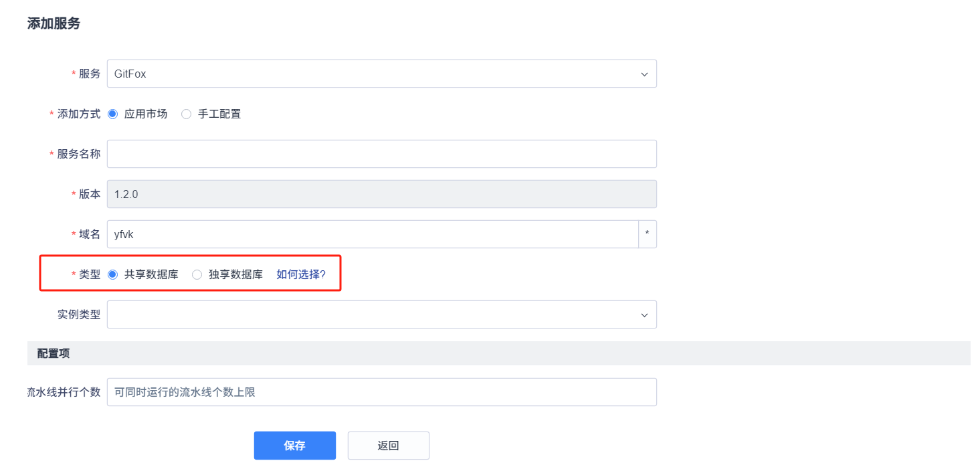Image resolution: width=980 pixels, height=471 pixels.
Task: Click the chevron arrow of the 实例类型 dropdown
Action: pyautogui.click(x=644, y=315)
